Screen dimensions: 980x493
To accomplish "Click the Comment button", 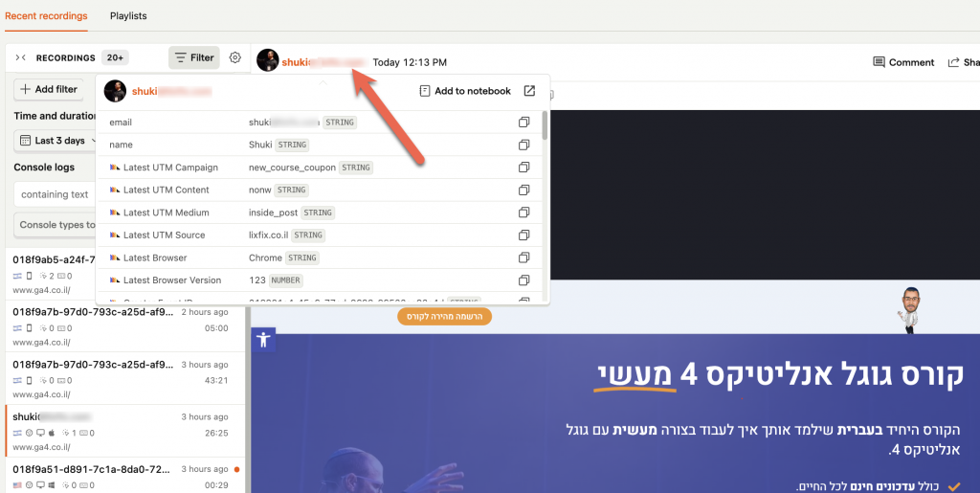I will (x=903, y=62).
